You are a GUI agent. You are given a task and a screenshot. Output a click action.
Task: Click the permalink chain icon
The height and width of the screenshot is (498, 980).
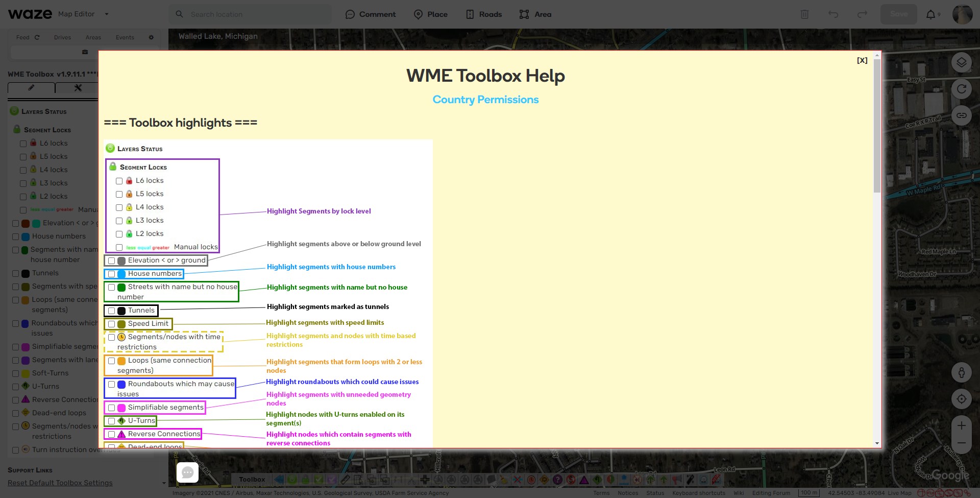[x=961, y=115]
